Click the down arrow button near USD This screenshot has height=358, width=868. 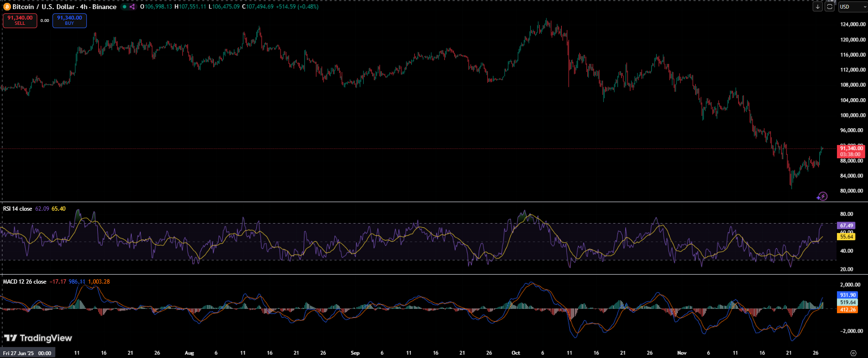click(x=818, y=7)
